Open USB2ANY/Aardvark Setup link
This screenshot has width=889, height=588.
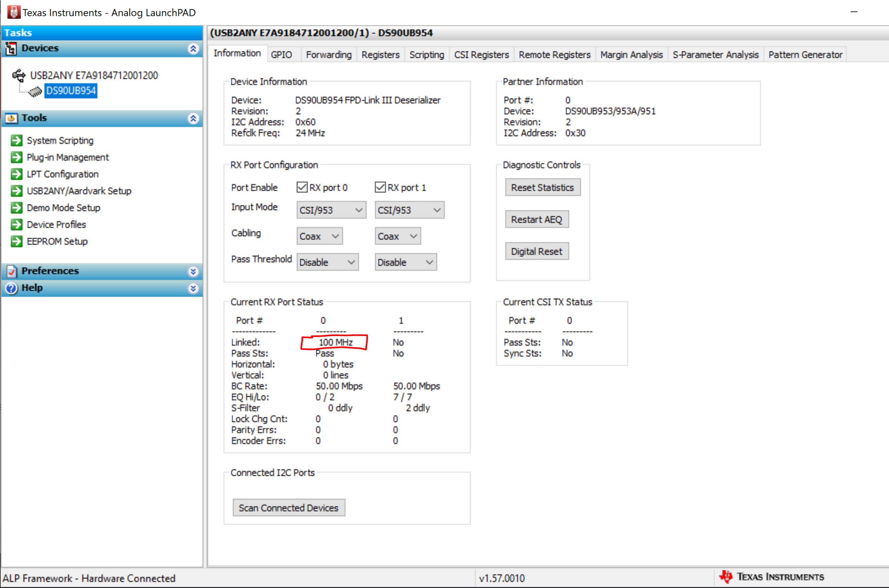pos(79,191)
